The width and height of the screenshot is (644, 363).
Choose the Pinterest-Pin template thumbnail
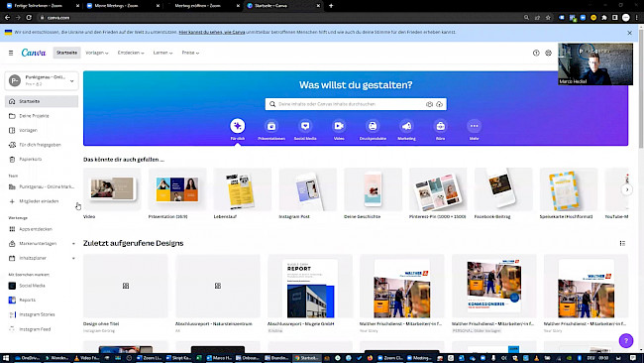coord(438,189)
